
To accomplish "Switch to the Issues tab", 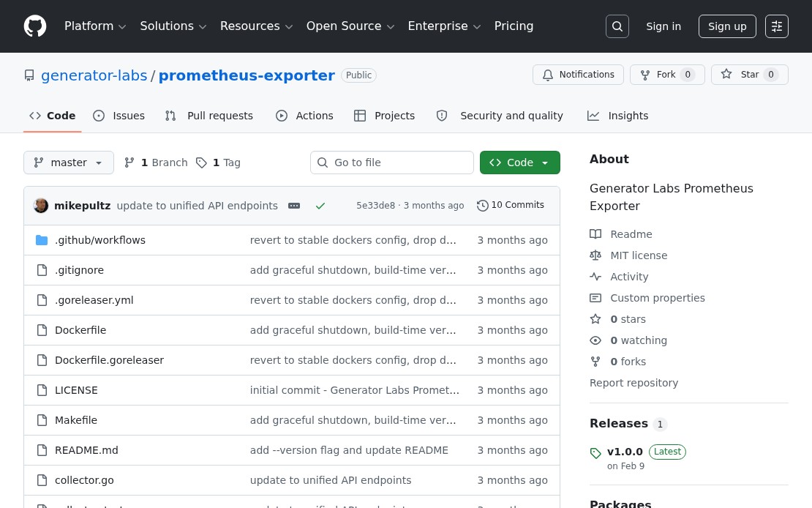I will tap(119, 116).
